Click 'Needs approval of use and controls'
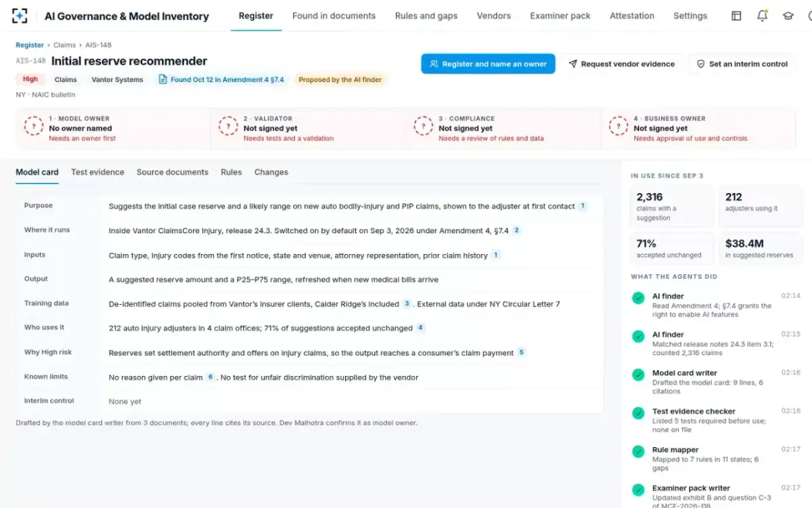The width and height of the screenshot is (812, 508). click(690, 138)
